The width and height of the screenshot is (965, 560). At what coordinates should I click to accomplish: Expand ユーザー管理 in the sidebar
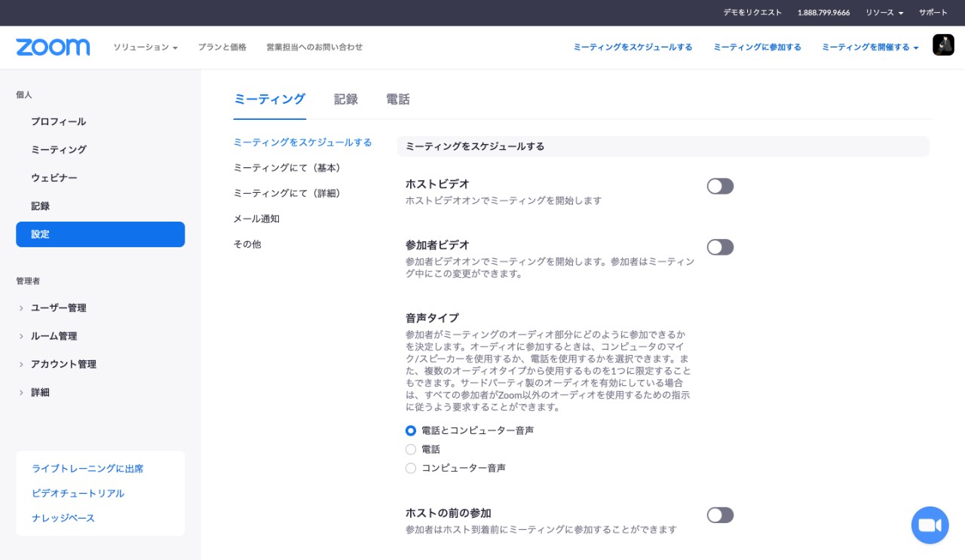pyautogui.click(x=58, y=308)
